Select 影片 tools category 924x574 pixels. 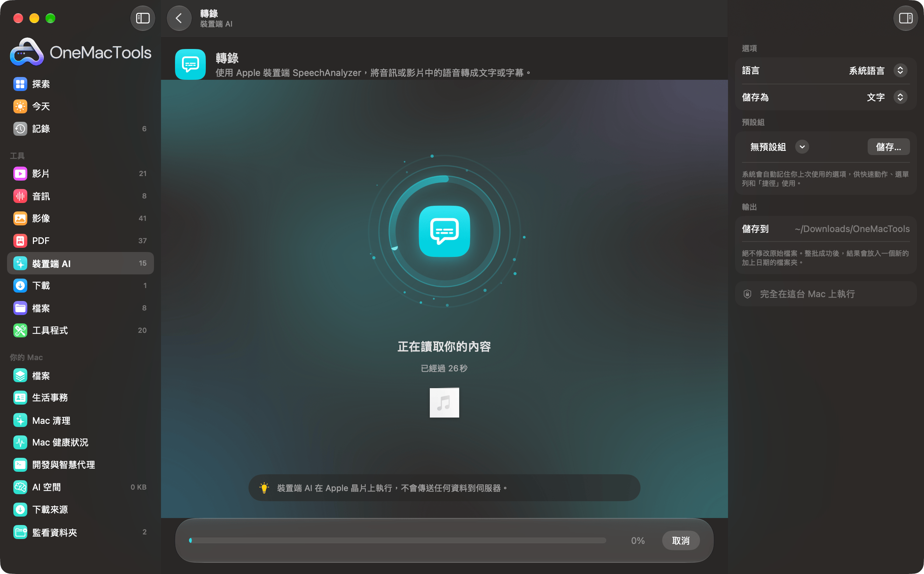pos(80,174)
